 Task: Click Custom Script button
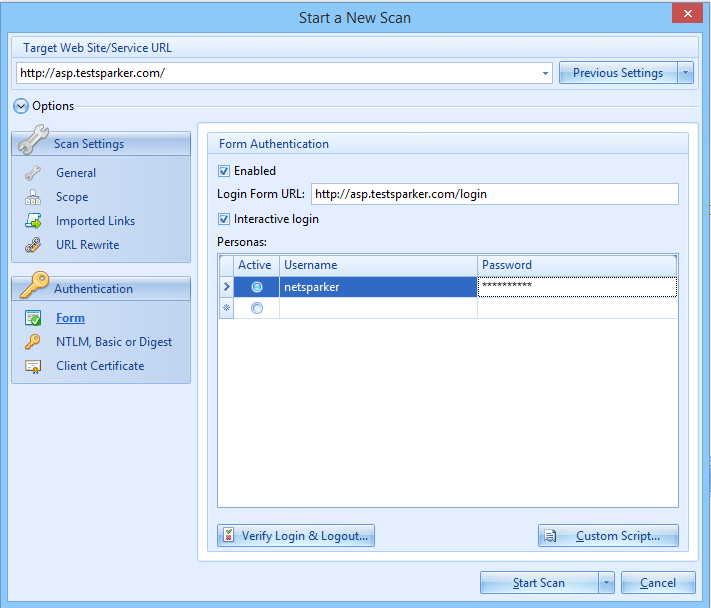(609, 536)
